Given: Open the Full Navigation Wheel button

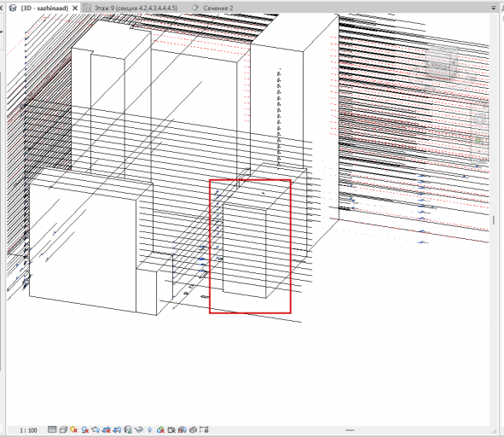Looking at the screenshot, I should click(x=479, y=119).
